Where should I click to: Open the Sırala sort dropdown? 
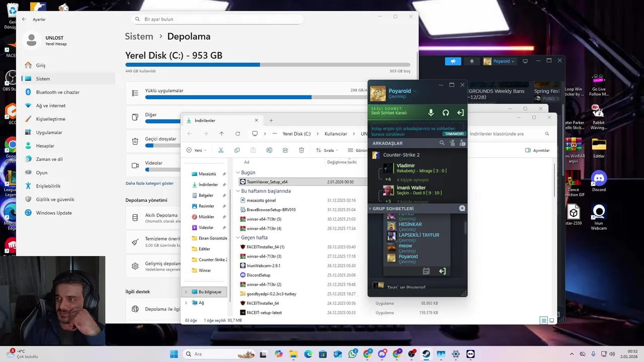pyautogui.click(x=327, y=150)
